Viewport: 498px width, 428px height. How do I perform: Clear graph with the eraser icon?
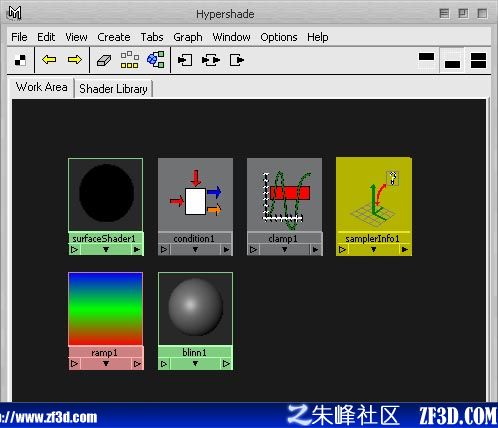coord(104,60)
